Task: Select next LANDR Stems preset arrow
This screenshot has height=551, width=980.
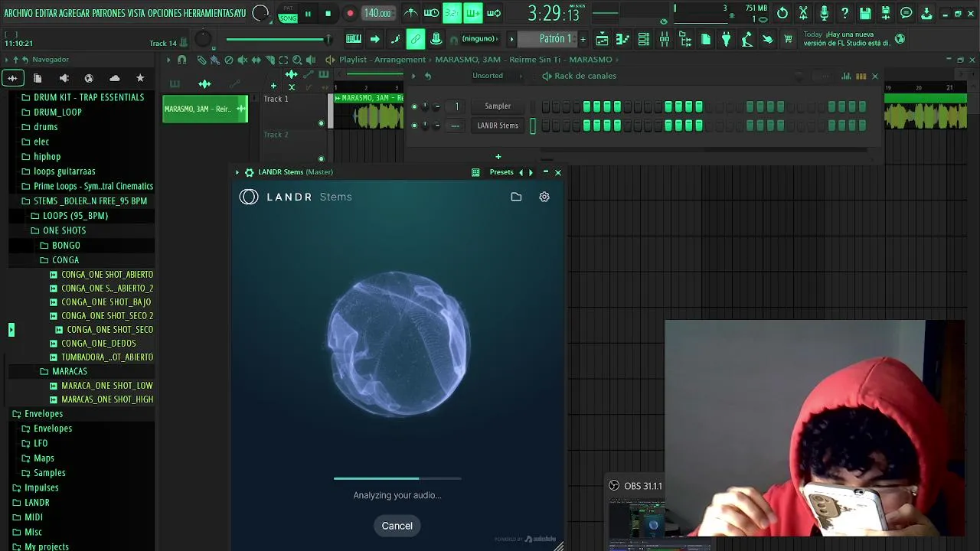Action: tap(531, 172)
